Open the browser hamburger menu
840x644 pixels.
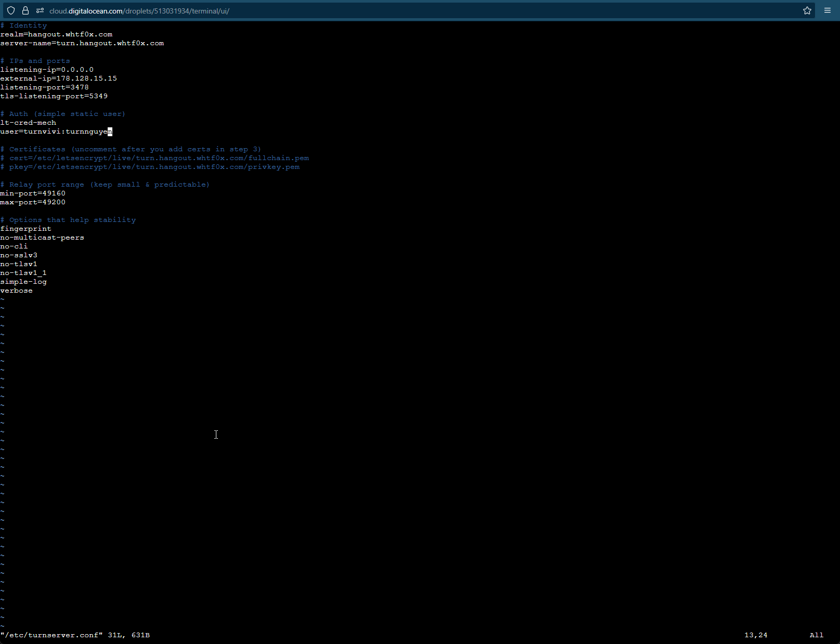828,10
